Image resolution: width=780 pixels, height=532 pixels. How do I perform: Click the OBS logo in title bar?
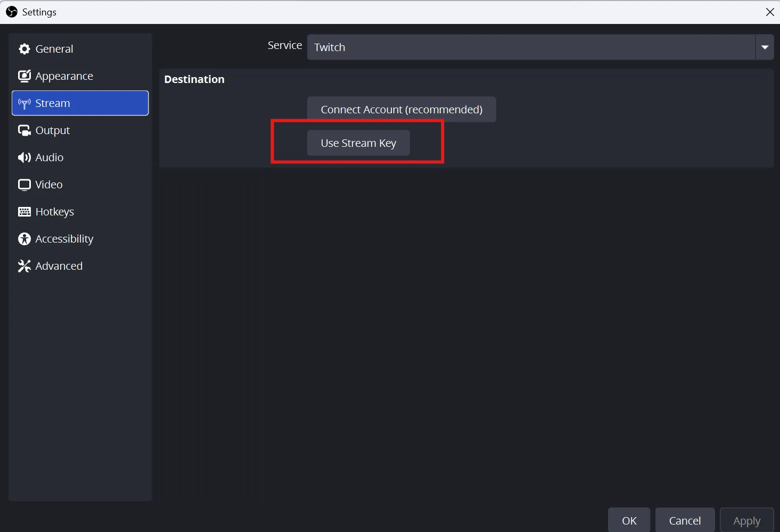tap(12, 12)
